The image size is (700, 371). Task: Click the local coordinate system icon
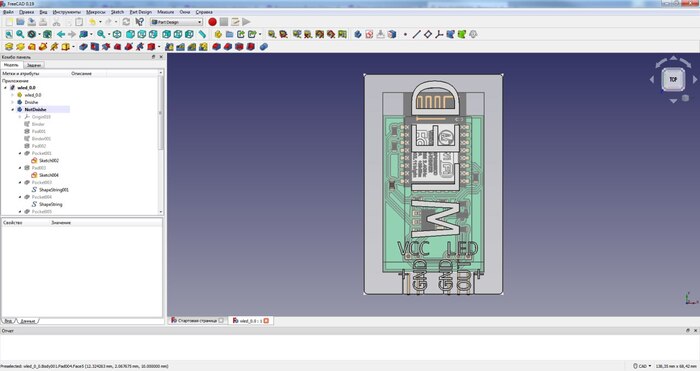[439, 34]
